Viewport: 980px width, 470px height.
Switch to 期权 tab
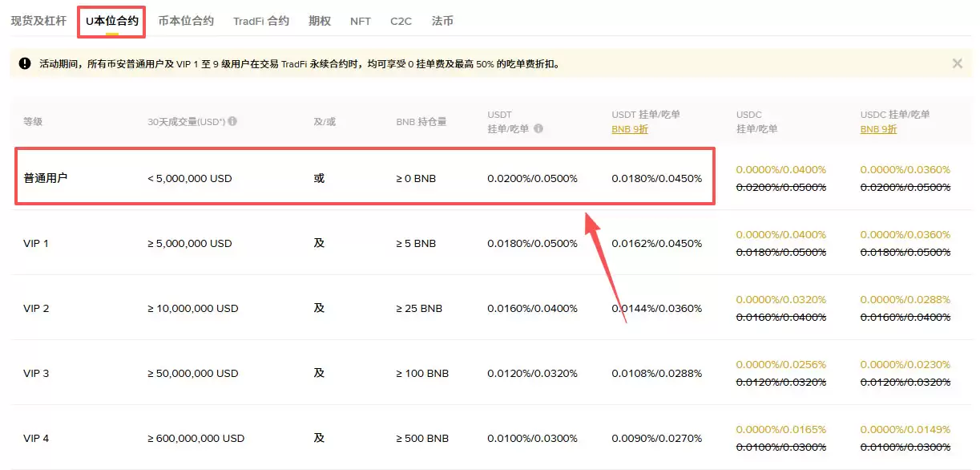[x=320, y=22]
